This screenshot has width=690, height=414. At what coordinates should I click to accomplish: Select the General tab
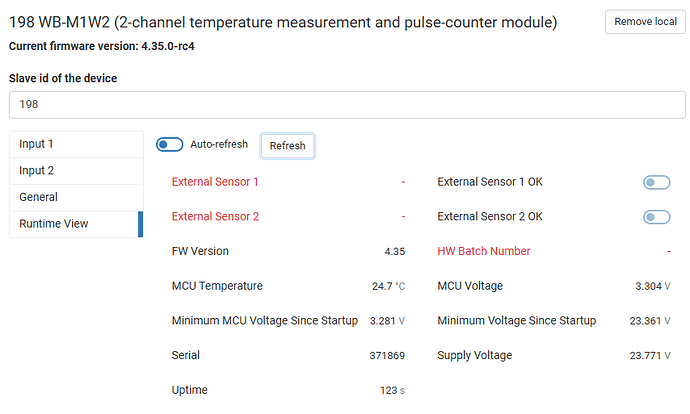pyautogui.click(x=76, y=197)
